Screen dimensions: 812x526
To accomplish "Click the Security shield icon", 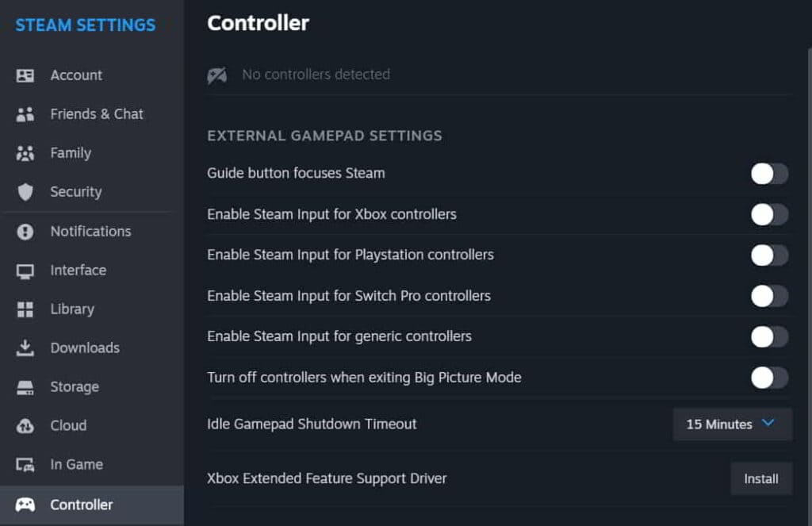I will coord(28,191).
